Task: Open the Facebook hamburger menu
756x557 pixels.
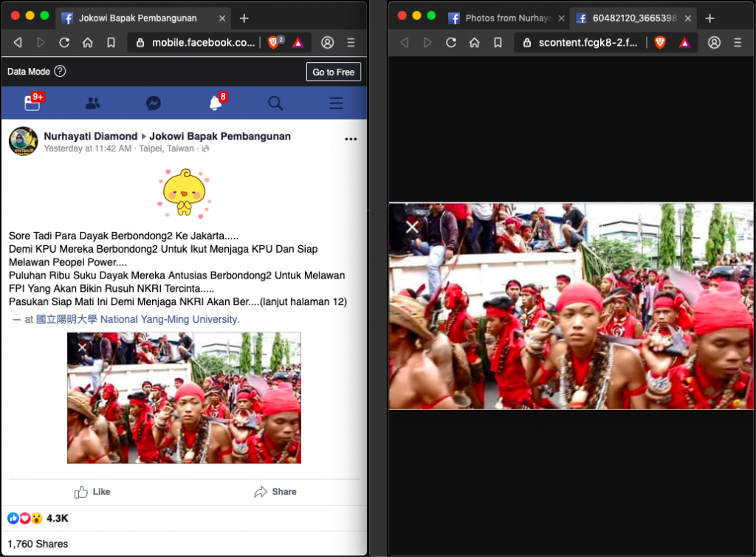Action: pyautogui.click(x=336, y=103)
